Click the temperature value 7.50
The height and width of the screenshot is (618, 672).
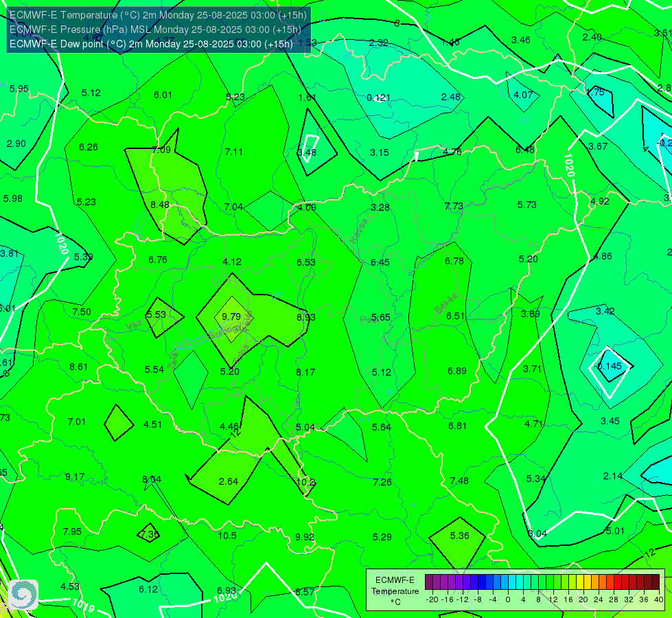pyautogui.click(x=82, y=312)
